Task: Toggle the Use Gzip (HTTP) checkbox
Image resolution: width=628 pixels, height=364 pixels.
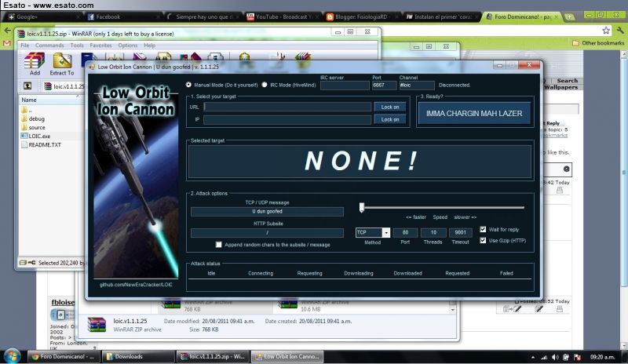Action: point(483,240)
